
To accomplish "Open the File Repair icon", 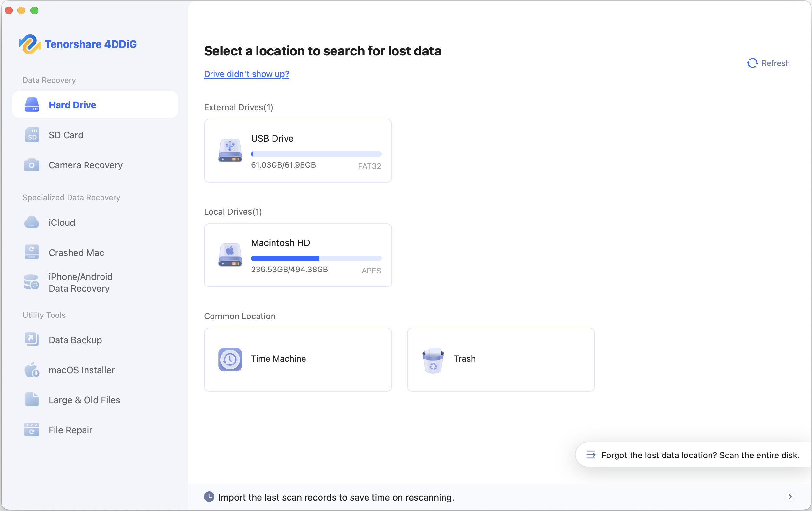I will (32, 430).
